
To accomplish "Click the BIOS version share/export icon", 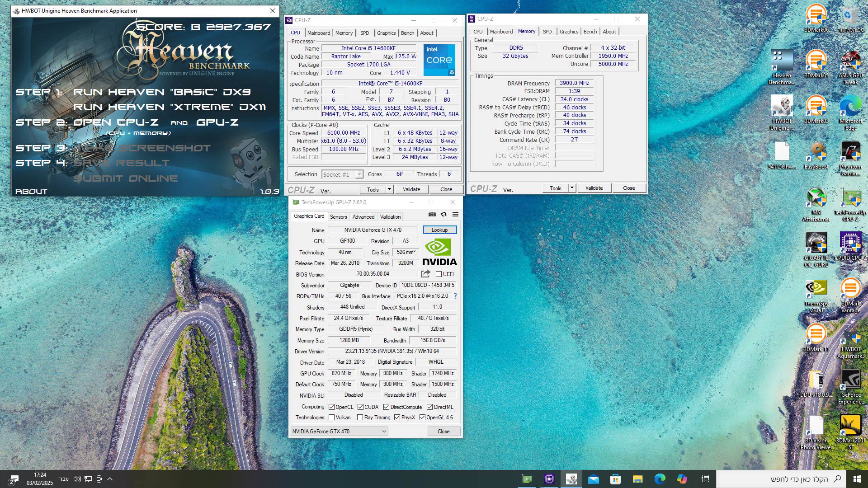I will pyautogui.click(x=425, y=274).
